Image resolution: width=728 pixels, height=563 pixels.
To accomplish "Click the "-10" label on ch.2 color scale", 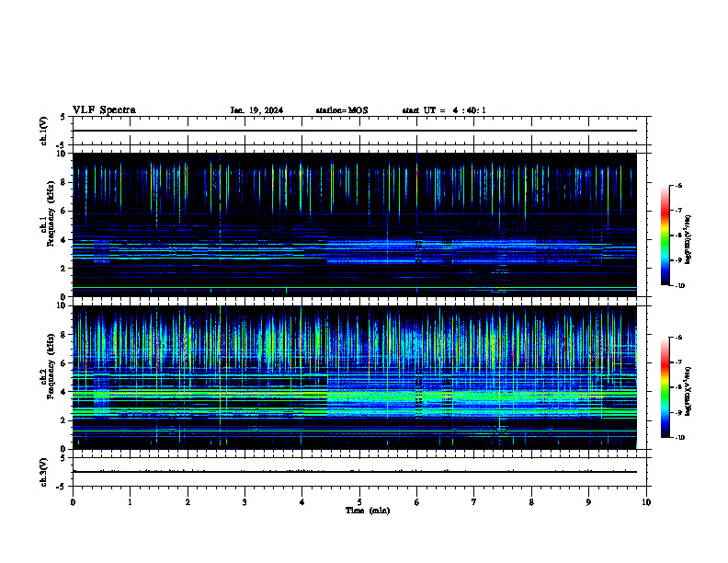I will click(x=679, y=438).
